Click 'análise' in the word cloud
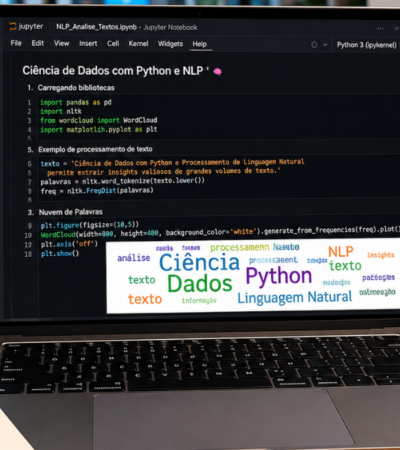Screen dimensions: 400x450 pyautogui.click(x=134, y=258)
